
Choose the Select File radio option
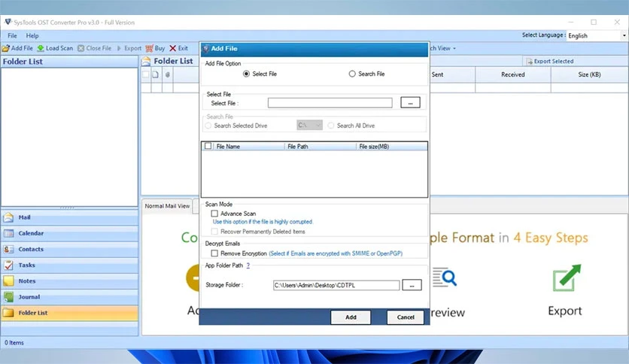pos(246,74)
